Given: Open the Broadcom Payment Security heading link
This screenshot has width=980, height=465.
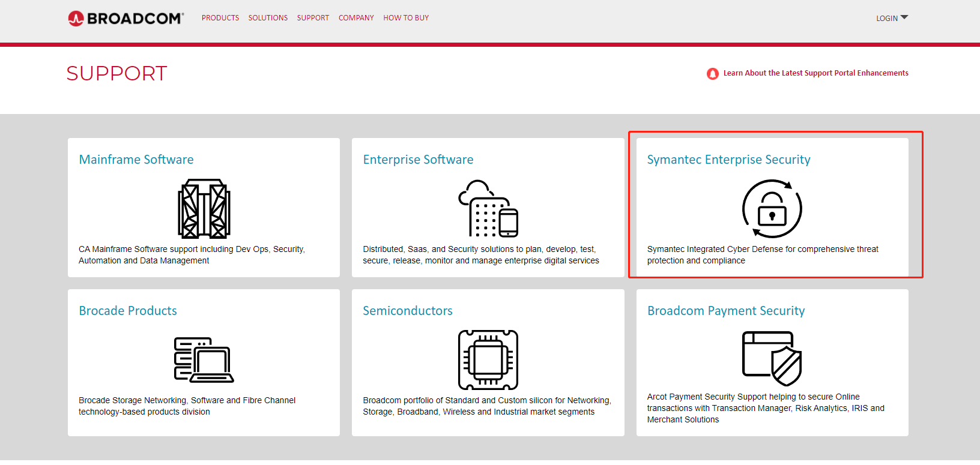Looking at the screenshot, I should [726, 311].
